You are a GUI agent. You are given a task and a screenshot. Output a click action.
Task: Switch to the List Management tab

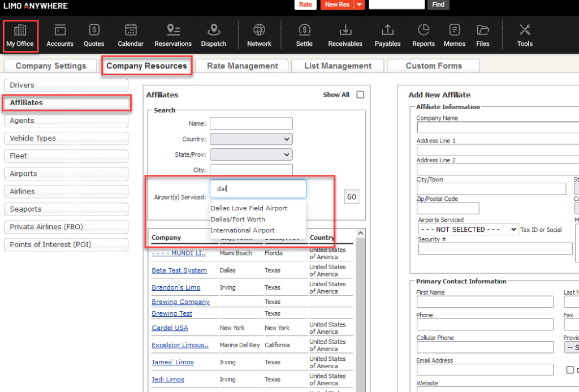[337, 66]
